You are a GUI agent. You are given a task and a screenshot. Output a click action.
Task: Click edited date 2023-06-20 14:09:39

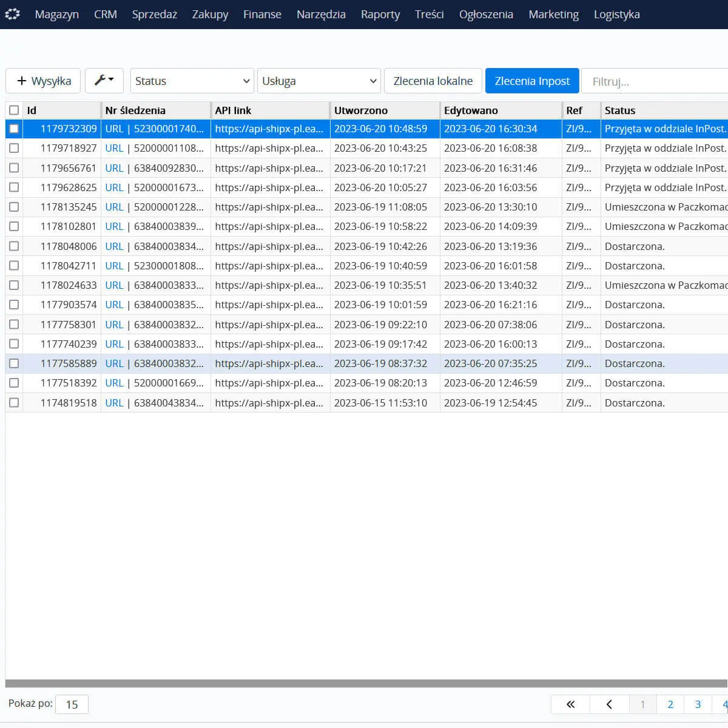[490, 226]
